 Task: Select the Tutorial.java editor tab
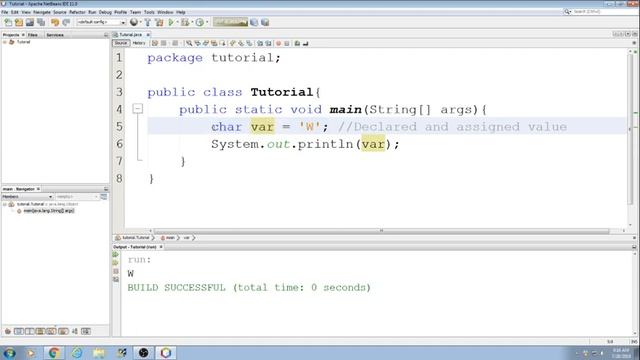pos(130,35)
